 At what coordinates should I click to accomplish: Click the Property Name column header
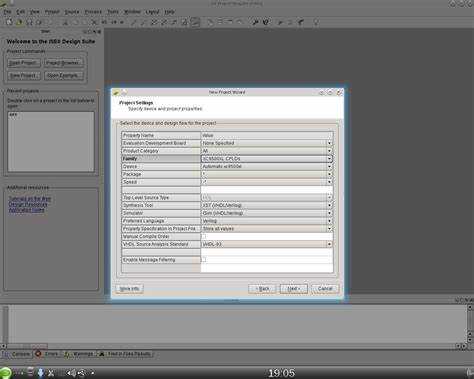(x=161, y=135)
